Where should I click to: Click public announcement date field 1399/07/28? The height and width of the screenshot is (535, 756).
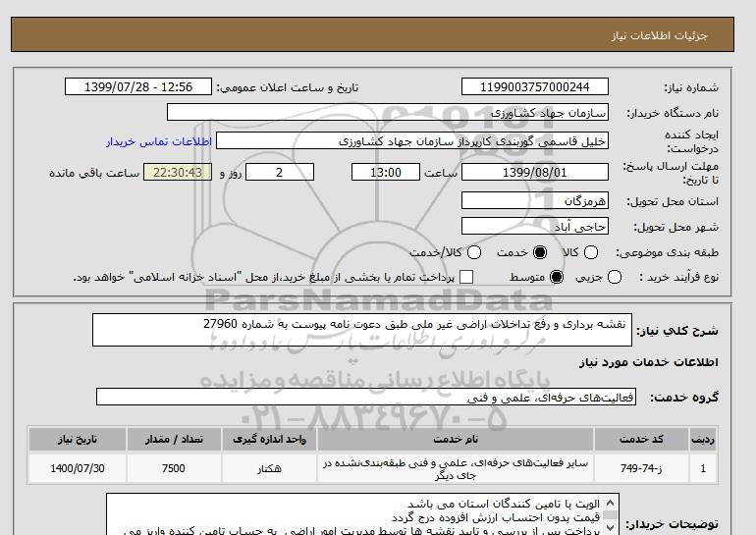click(138, 87)
